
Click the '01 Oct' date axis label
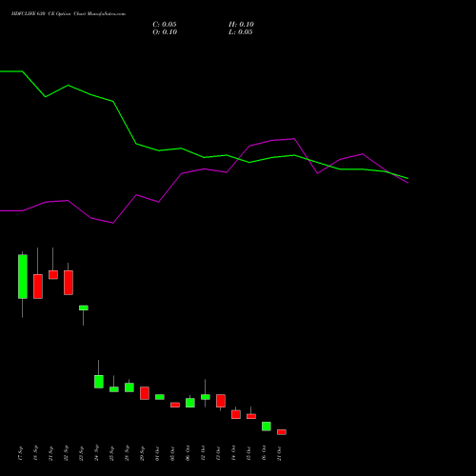click(158, 453)
